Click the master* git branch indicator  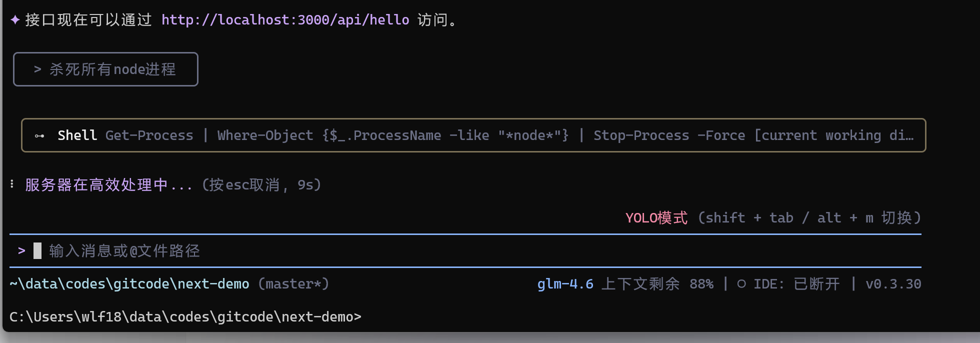(x=293, y=284)
